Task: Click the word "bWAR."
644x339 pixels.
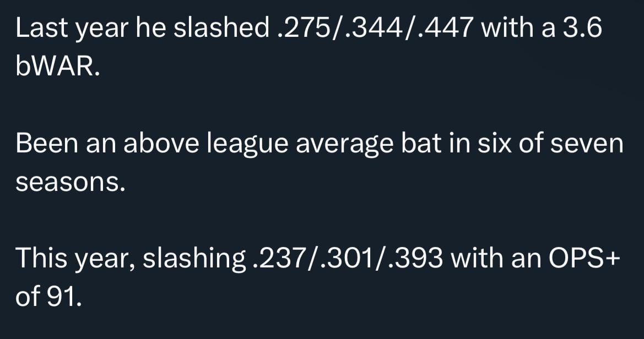Action: 57,68
